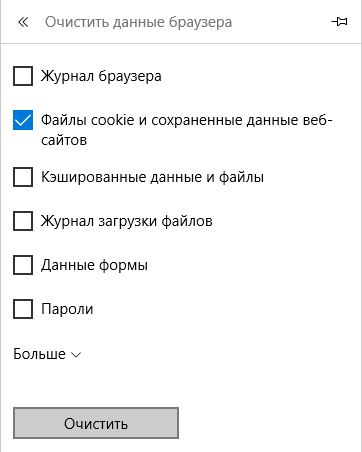This screenshot has width=362, height=452.
Task: Expand the Больше section
Action: (x=47, y=354)
